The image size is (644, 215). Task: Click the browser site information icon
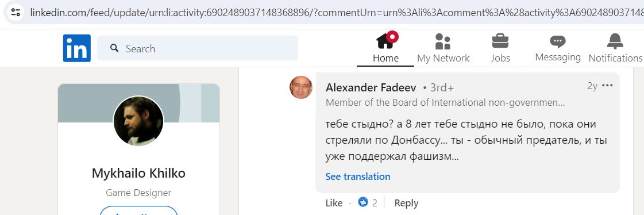(16, 12)
